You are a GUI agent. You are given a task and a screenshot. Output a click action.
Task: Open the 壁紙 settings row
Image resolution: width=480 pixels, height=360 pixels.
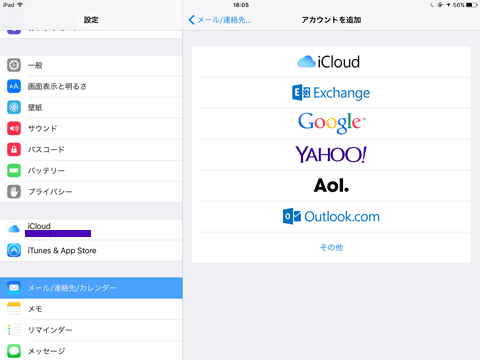(x=91, y=107)
